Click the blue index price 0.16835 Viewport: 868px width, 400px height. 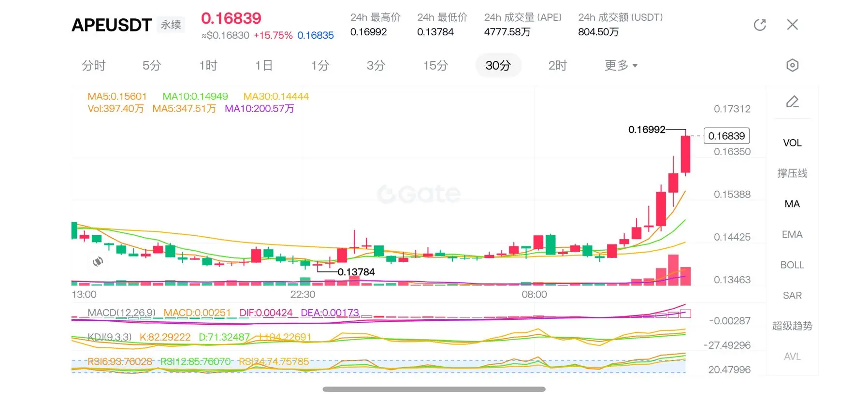pyautogui.click(x=316, y=35)
